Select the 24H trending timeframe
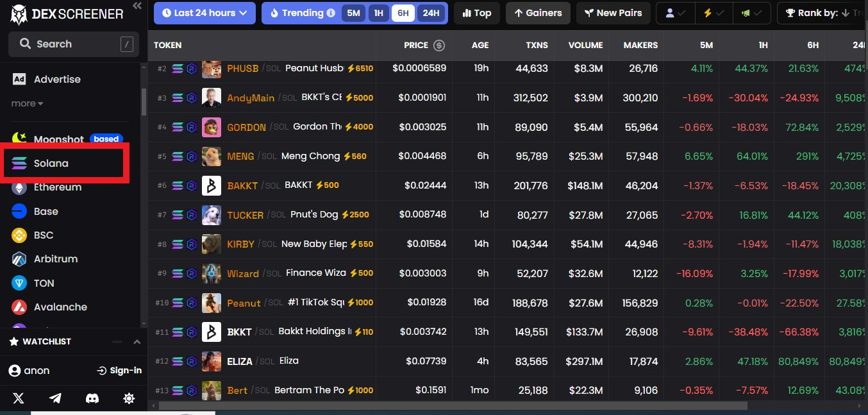868x415 pixels. (431, 13)
